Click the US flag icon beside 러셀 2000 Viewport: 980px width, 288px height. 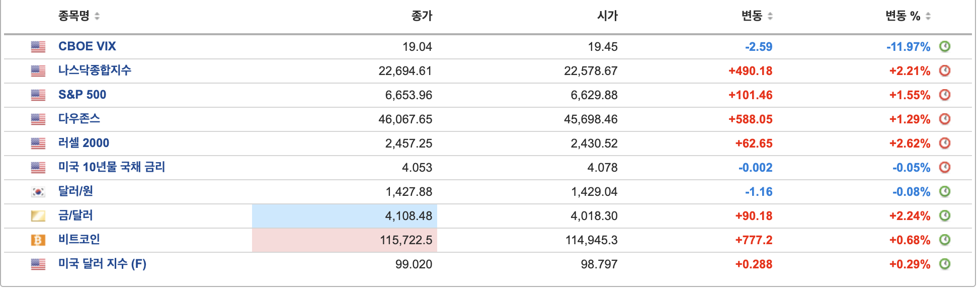38,143
